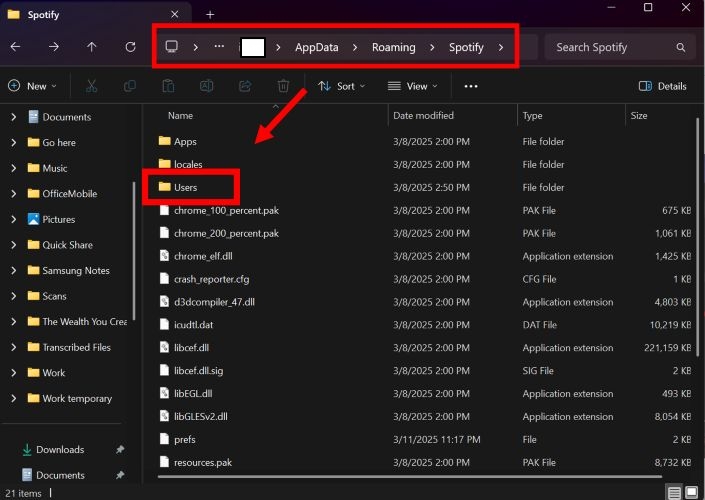This screenshot has width=705, height=500.
Task: Click the Cut scissors icon
Action: click(92, 86)
